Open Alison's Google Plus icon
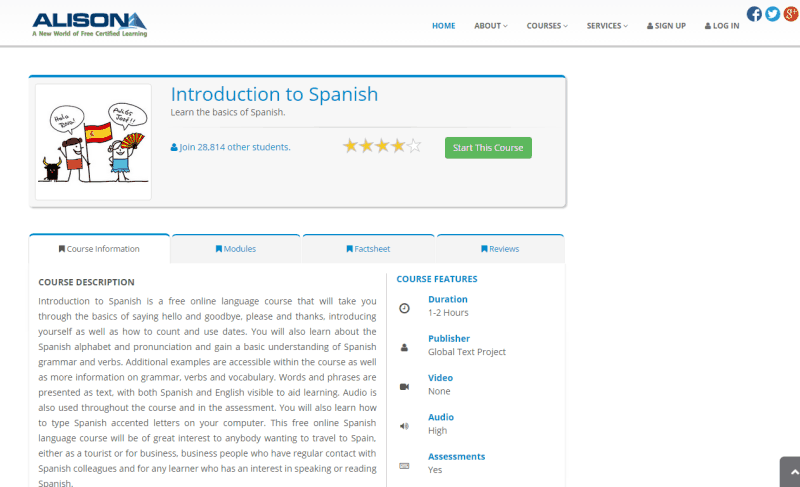The image size is (800, 487). pyautogui.click(x=791, y=14)
